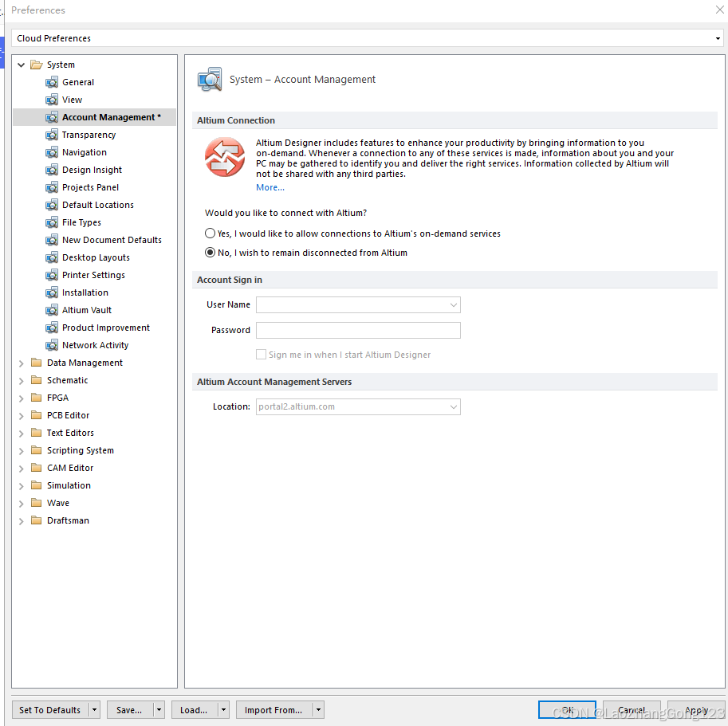Open the Save dropdown arrow
The image size is (728, 726).
click(x=159, y=710)
